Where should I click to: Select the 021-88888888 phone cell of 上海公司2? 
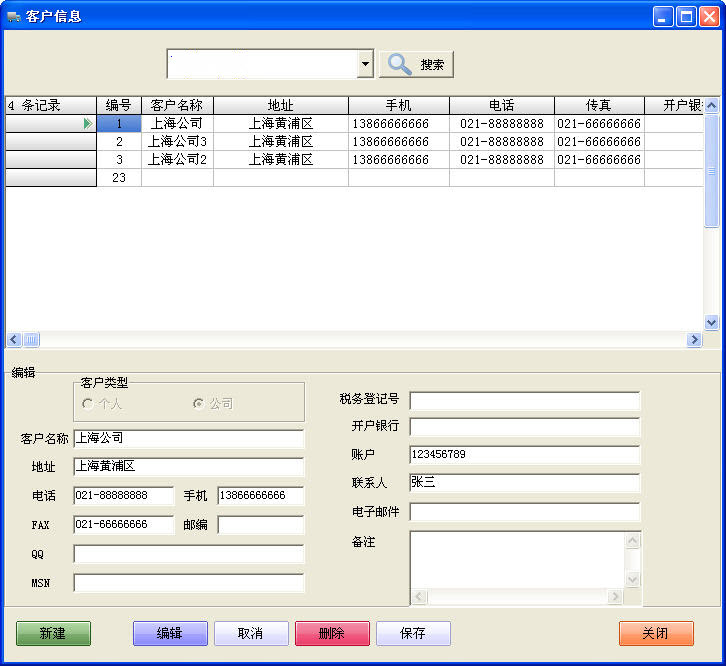pyautogui.click(x=502, y=159)
